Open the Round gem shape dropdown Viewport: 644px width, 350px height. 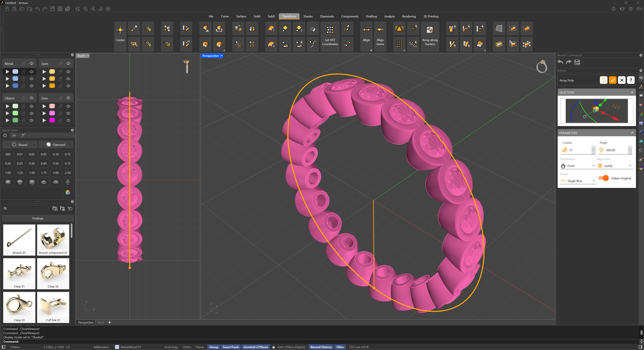point(20,145)
